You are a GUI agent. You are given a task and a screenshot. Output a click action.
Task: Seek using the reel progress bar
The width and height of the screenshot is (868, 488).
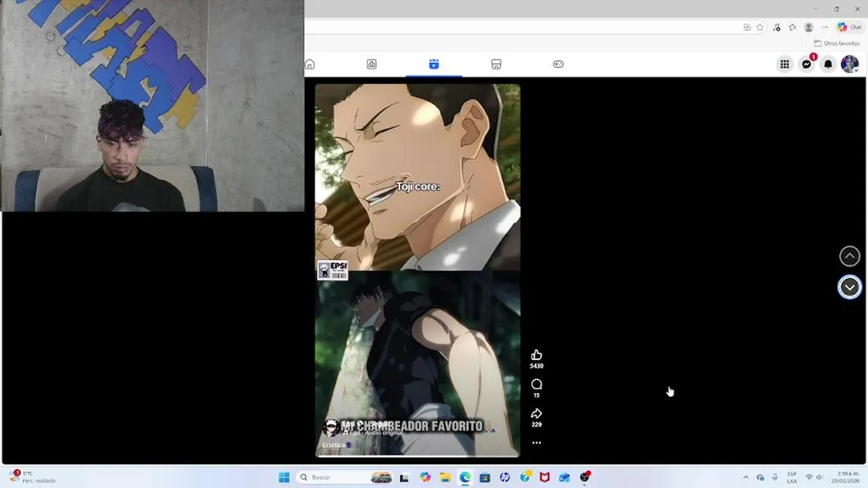pos(418,456)
